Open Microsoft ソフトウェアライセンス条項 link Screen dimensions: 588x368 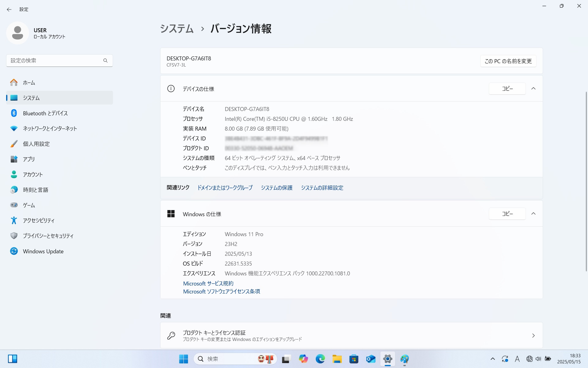(x=221, y=291)
